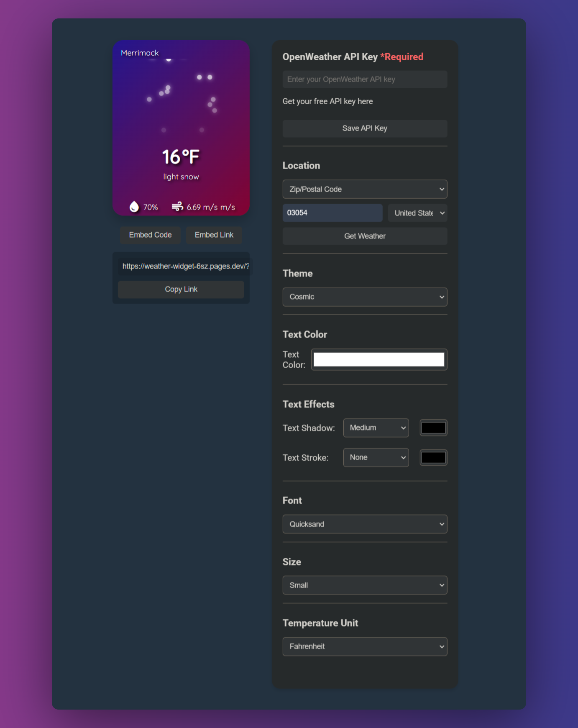Click the Temperature Unit heading
Image resolution: width=578 pixels, height=728 pixels.
coord(320,623)
